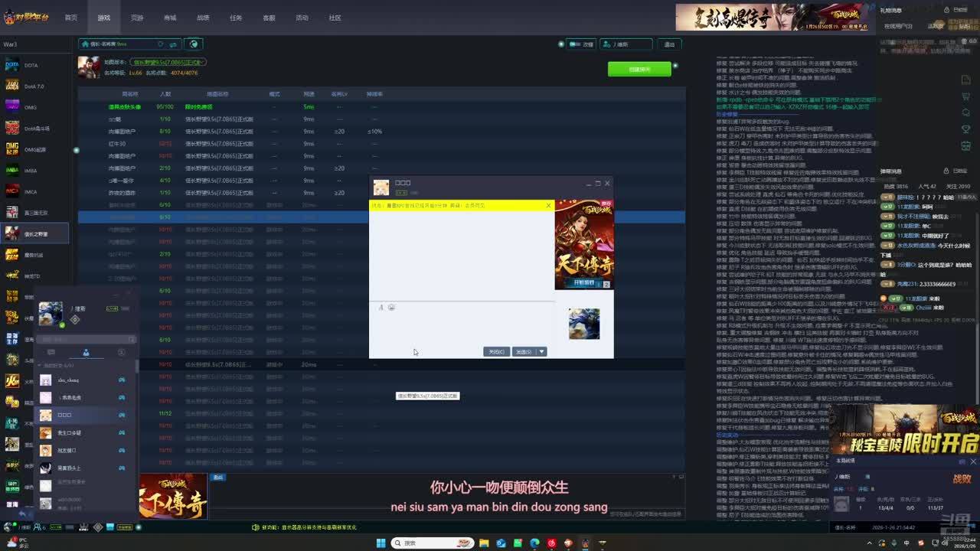Open the 社区 tab

pyautogui.click(x=335, y=18)
